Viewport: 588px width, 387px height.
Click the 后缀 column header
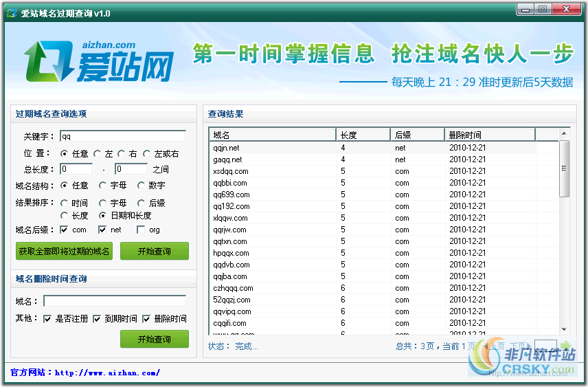[418, 135]
